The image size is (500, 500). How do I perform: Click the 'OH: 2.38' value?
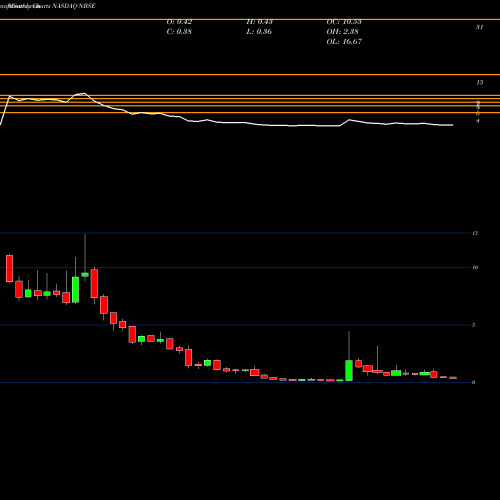[343, 32]
